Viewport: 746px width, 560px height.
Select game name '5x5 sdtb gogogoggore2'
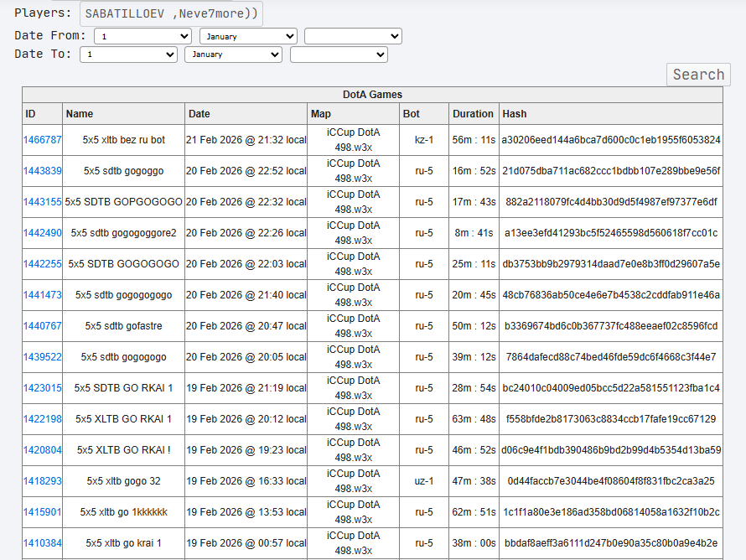124,233
